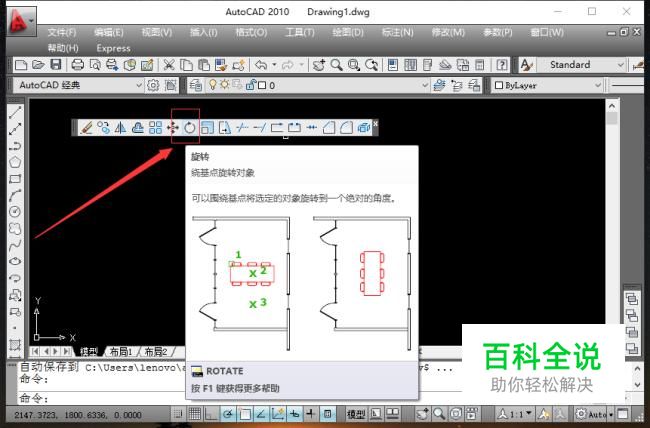This screenshot has height=428, width=650.
Task: Toggle Object Snap in status bar
Action: 245,413
